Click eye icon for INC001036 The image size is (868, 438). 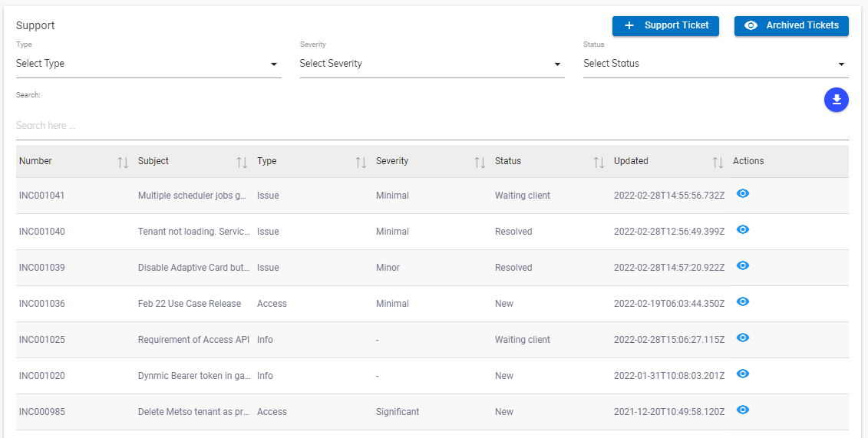[742, 302]
